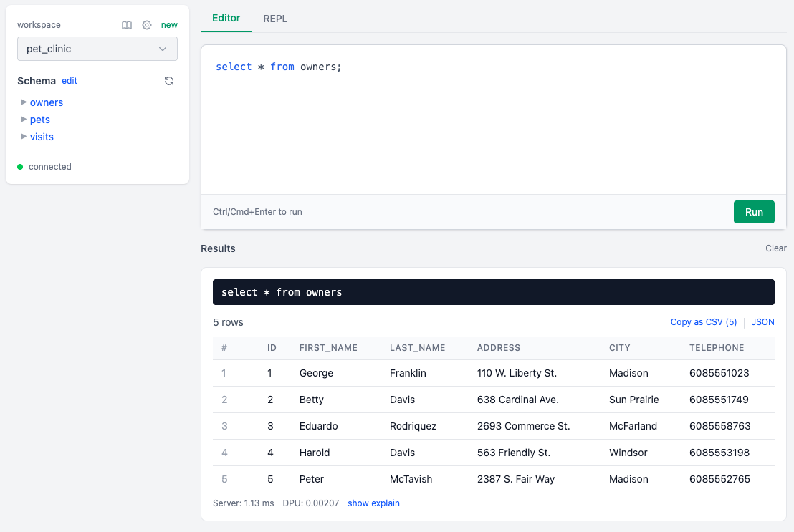Open workspace settings gear icon
Viewport: 794px width, 532px height.
pos(147,25)
